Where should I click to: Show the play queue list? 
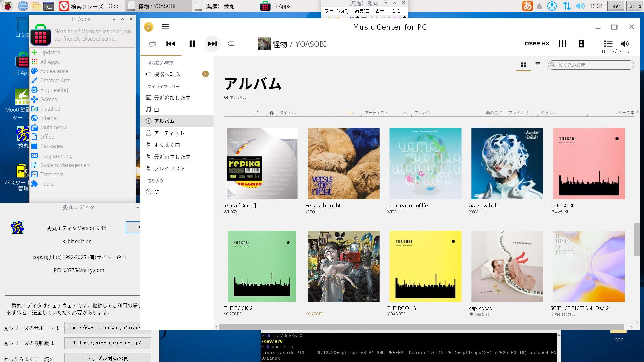pos(608,44)
